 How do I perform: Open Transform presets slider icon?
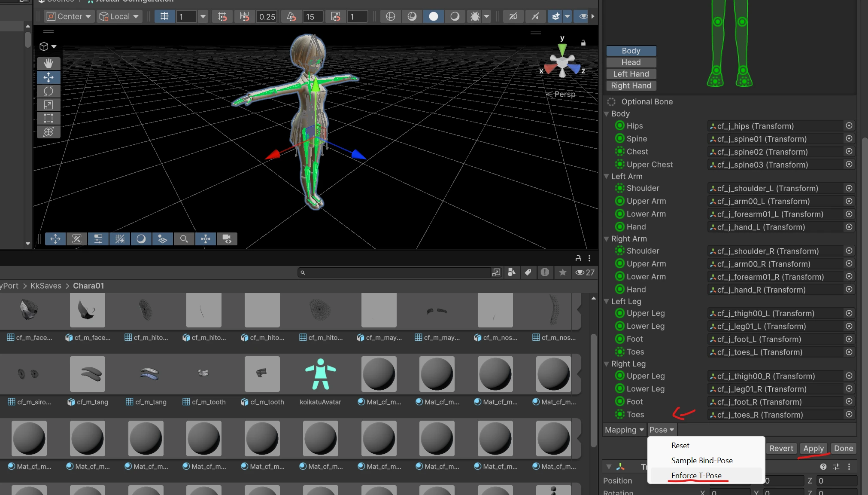(x=836, y=467)
